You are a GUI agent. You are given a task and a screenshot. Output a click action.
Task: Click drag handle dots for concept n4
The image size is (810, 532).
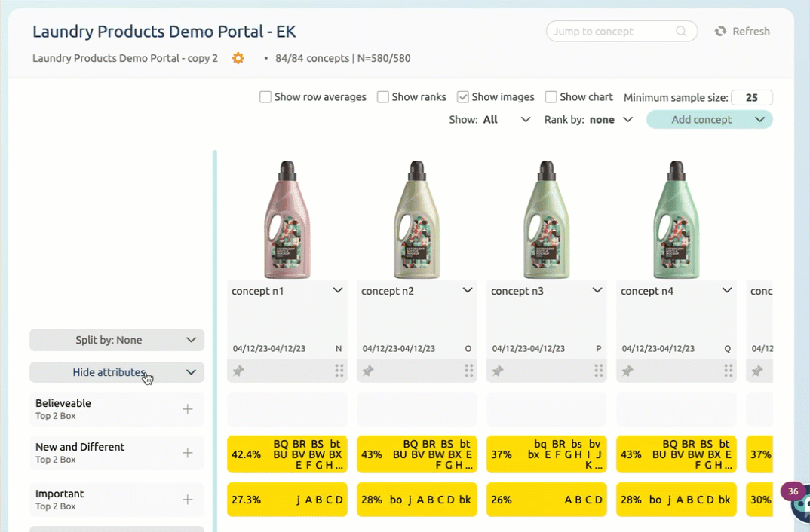click(x=728, y=371)
